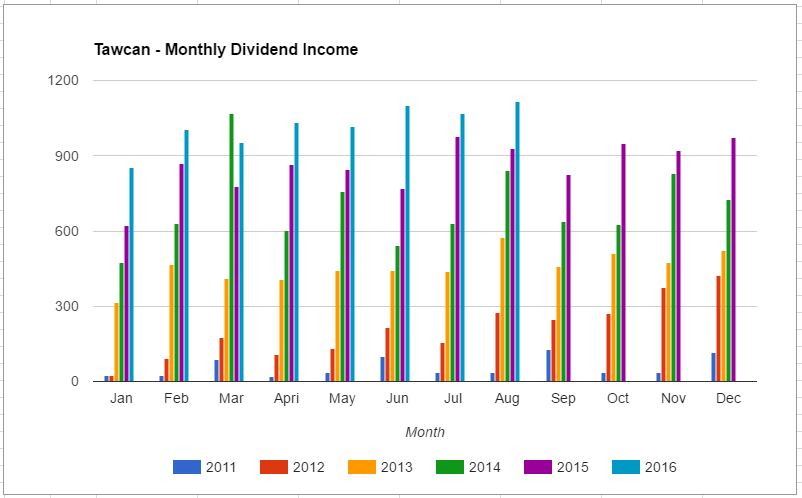Click the 'April' label on the x-axis

287,398
